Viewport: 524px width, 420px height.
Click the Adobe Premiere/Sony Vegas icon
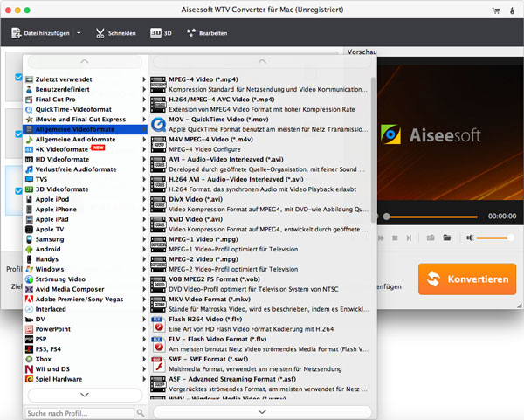pyautogui.click(x=30, y=299)
